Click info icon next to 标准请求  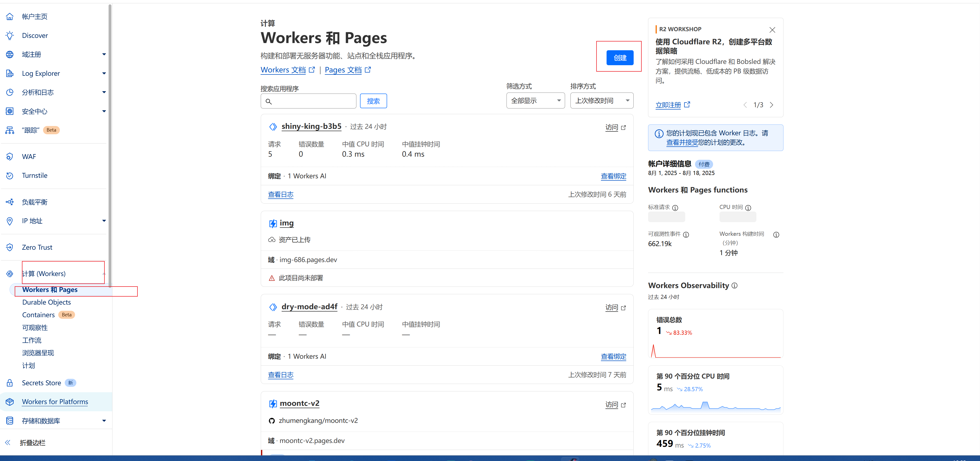click(x=675, y=208)
